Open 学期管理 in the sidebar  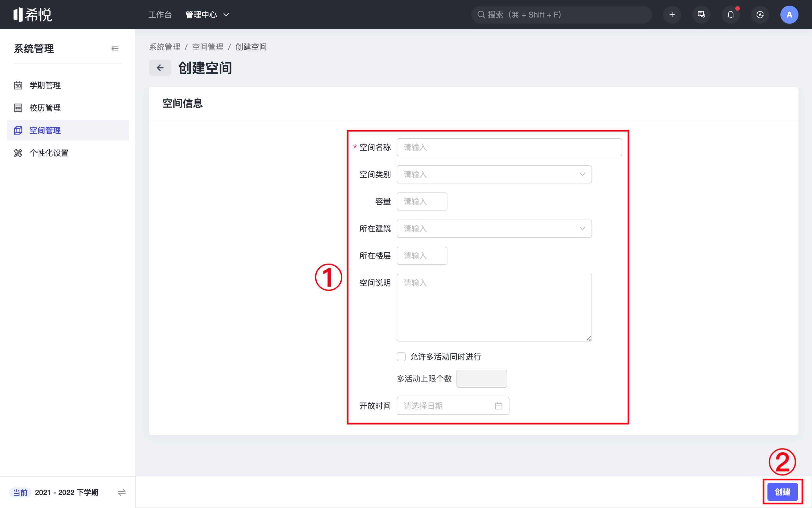pos(68,85)
